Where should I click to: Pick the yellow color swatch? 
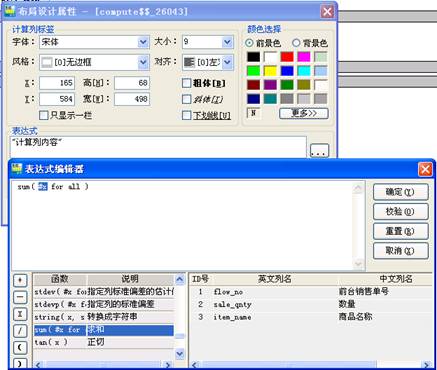pyautogui.click(x=270, y=71)
